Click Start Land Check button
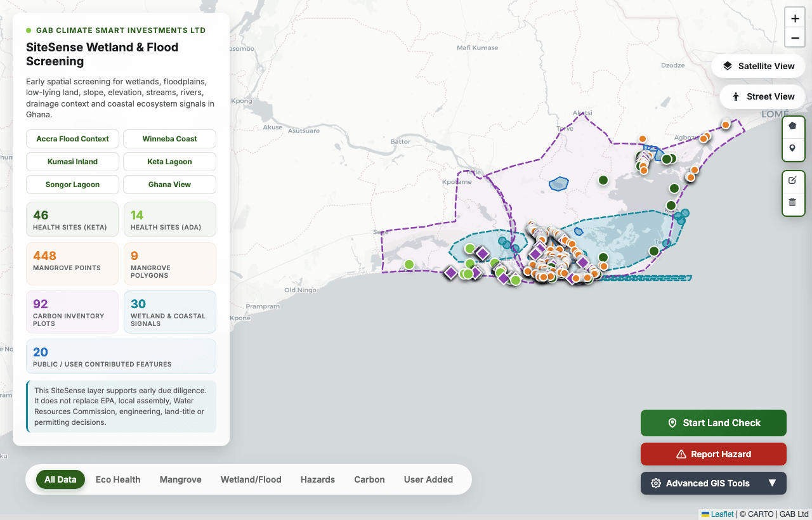This screenshot has height=520, width=812. tap(714, 423)
